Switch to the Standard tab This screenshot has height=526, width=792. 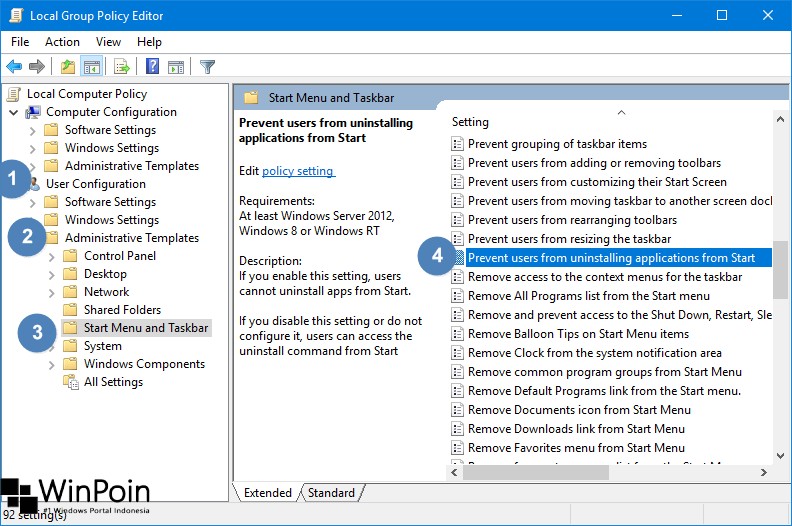331,493
